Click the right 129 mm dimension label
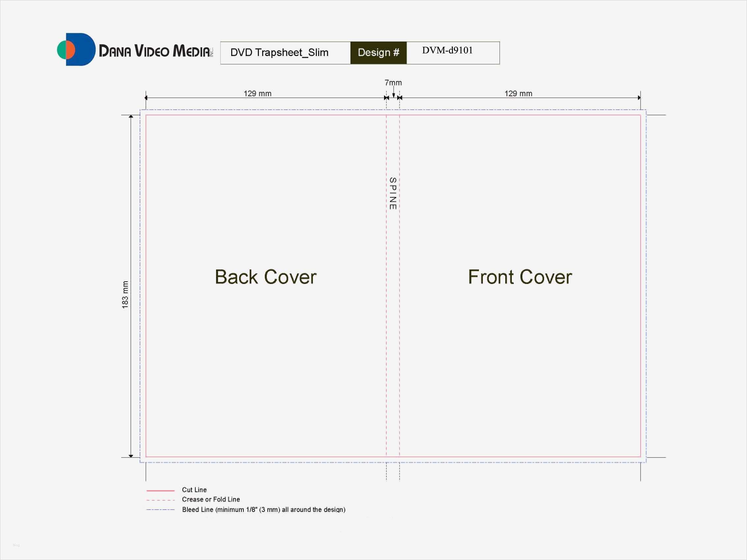This screenshot has height=560, width=747. [518, 94]
